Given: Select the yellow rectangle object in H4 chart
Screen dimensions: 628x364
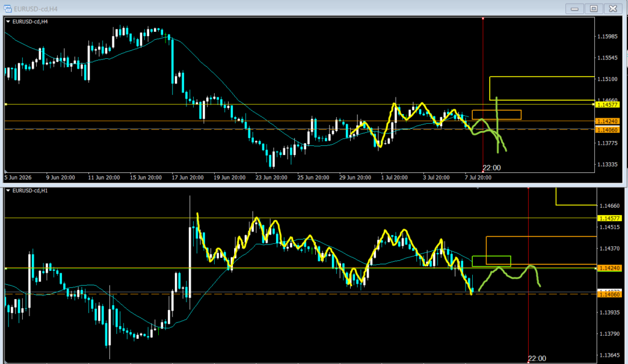Looking at the screenshot, I should [x=542, y=88].
